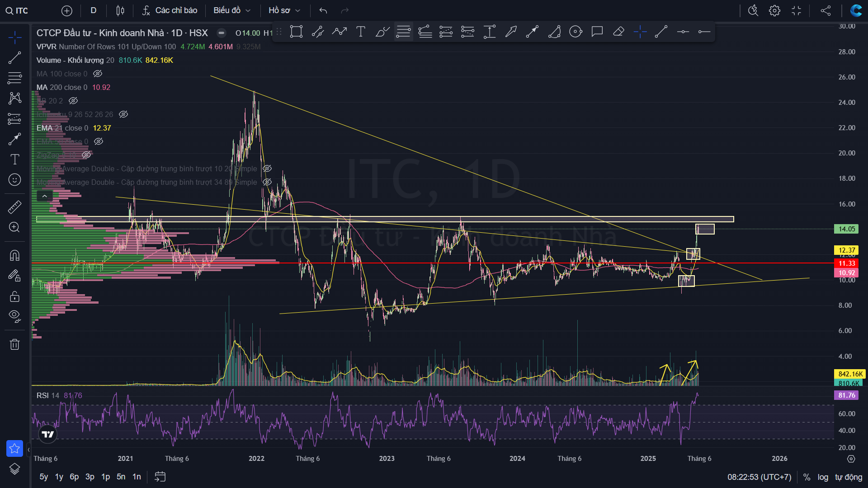Click the 11.33 red price label

click(x=846, y=263)
